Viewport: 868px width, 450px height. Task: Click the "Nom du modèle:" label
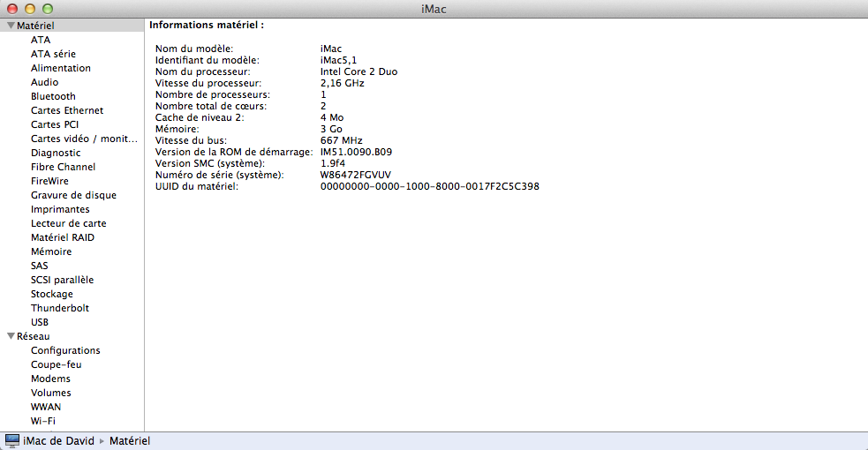[194, 49]
